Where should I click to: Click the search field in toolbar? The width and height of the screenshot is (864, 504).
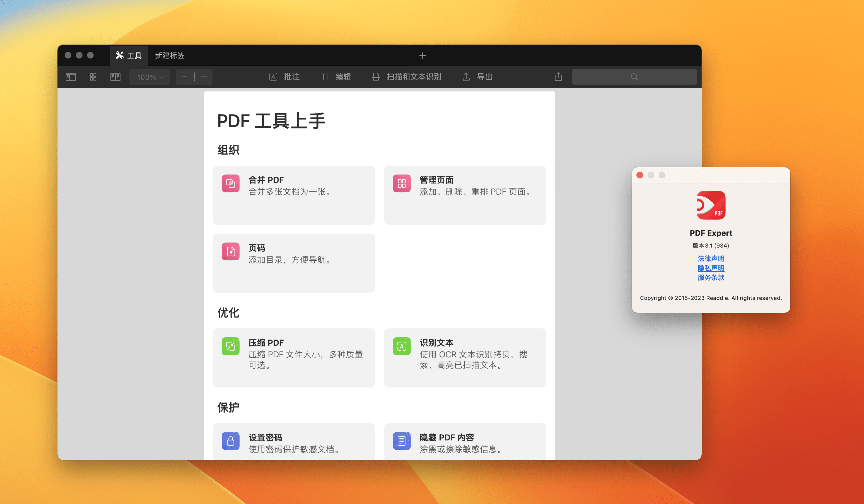click(x=634, y=77)
